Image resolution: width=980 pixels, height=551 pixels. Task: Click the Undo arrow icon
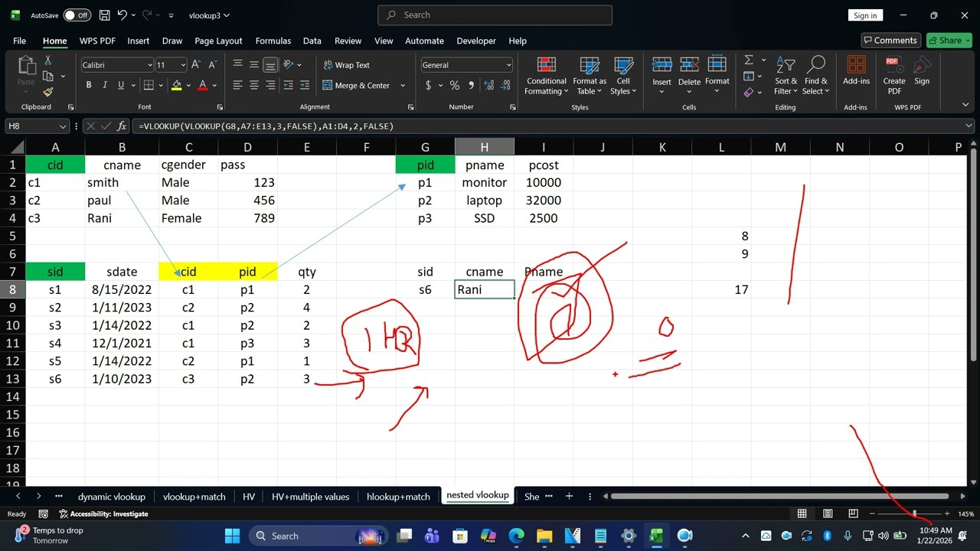click(122, 15)
